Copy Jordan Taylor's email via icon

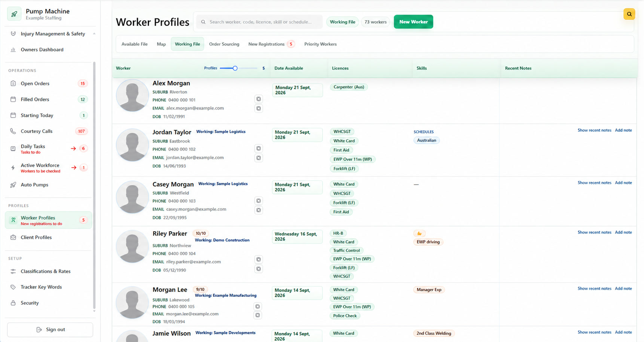[x=259, y=158]
